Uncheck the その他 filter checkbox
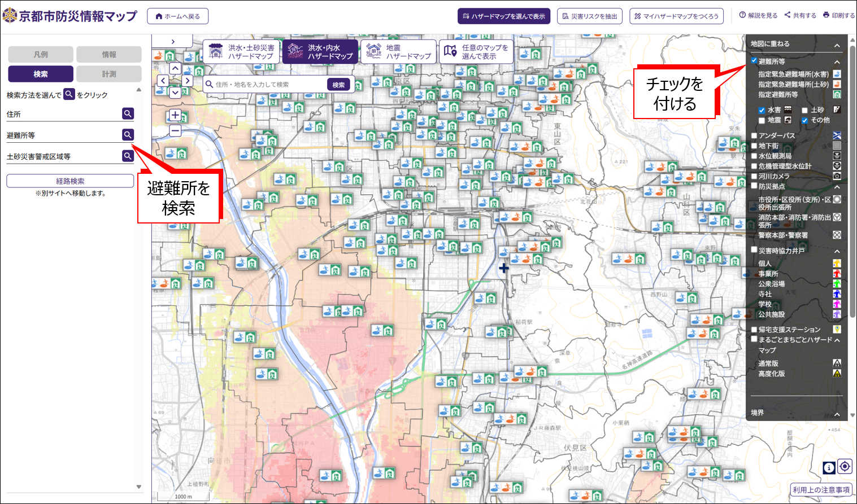857x504 pixels. (x=804, y=120)
